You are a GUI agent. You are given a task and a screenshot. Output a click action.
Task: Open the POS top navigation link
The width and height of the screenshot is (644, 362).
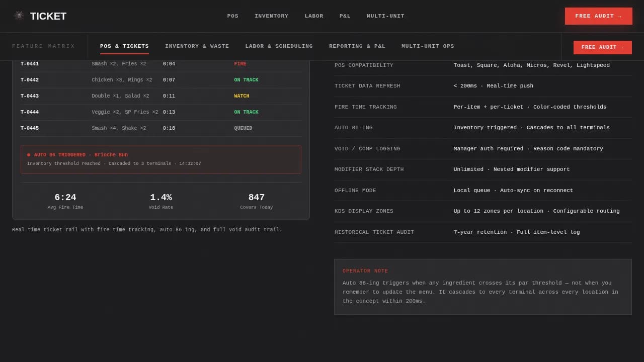click(x=233, y=16)
